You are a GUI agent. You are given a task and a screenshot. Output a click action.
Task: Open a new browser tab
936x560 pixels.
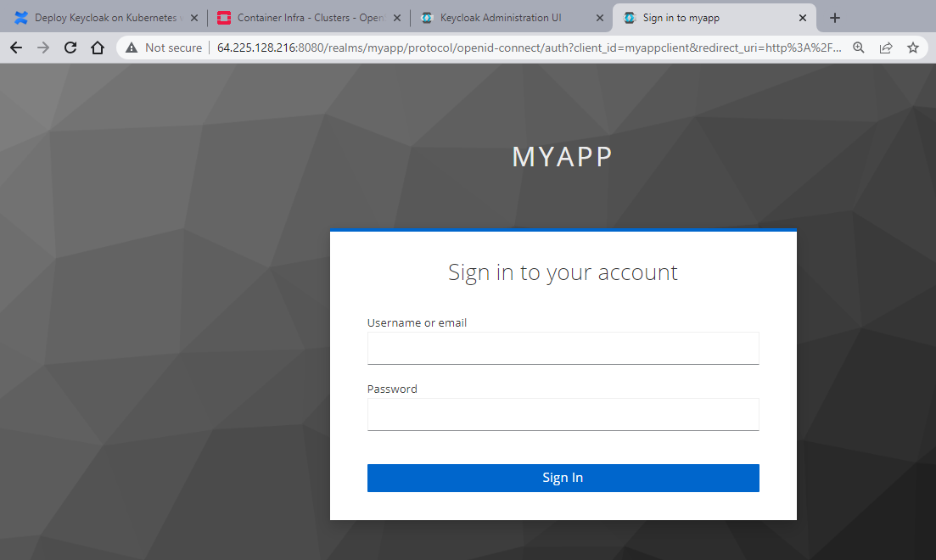click(835, 18)
